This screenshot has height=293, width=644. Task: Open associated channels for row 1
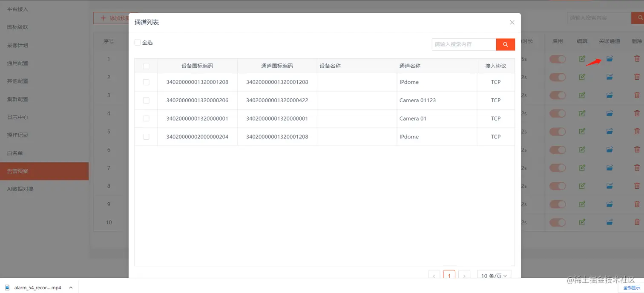coord(609,59)
